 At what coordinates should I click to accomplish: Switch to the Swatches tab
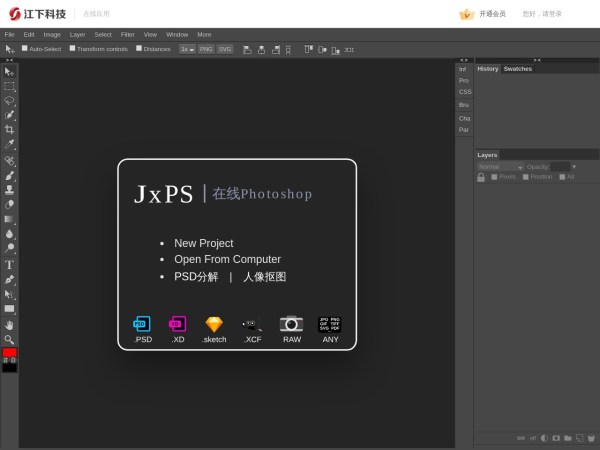click(518, 69)
